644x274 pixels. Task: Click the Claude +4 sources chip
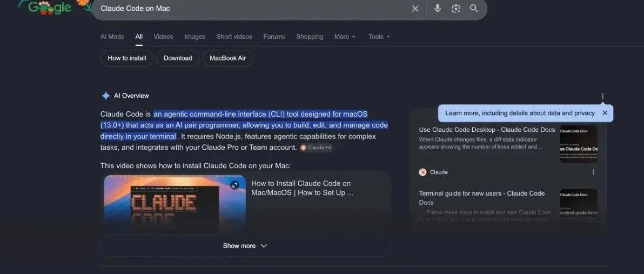tap(316, 148)
